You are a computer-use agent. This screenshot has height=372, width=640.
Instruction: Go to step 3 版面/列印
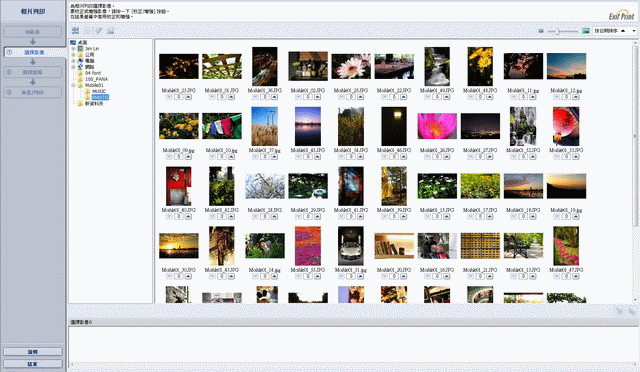[x=33, y=92]
